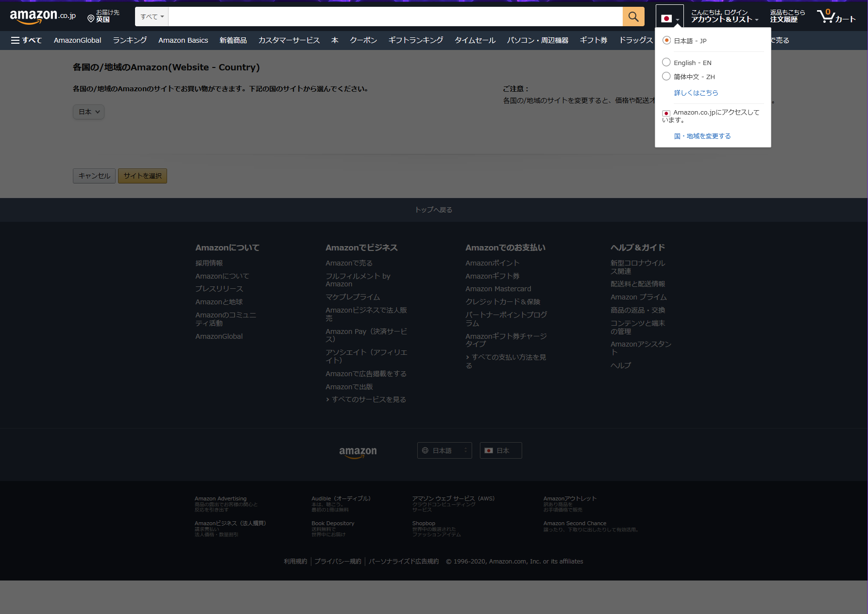The width and height of the screenshot is (868, 614).
Task: Expand the すべて search category dropdown
Action: 152,17
